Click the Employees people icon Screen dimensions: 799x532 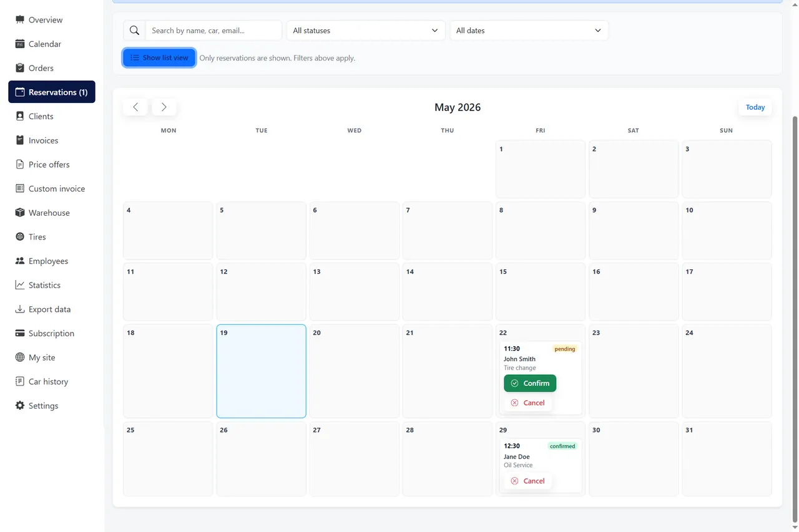pos(20,261)
